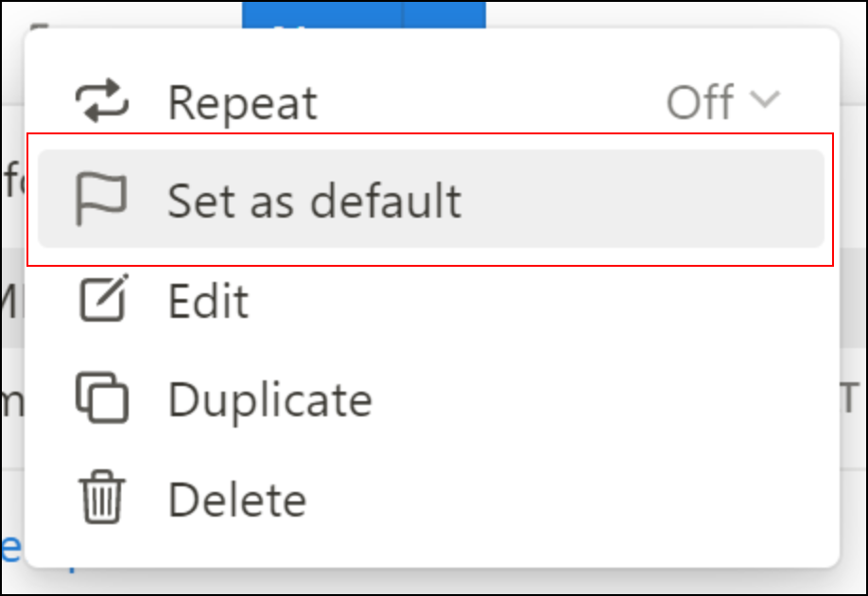The width and height of the screenshot is (868, 596).
Task: Choose Set as default from the menu
Action: click(315, 201)
